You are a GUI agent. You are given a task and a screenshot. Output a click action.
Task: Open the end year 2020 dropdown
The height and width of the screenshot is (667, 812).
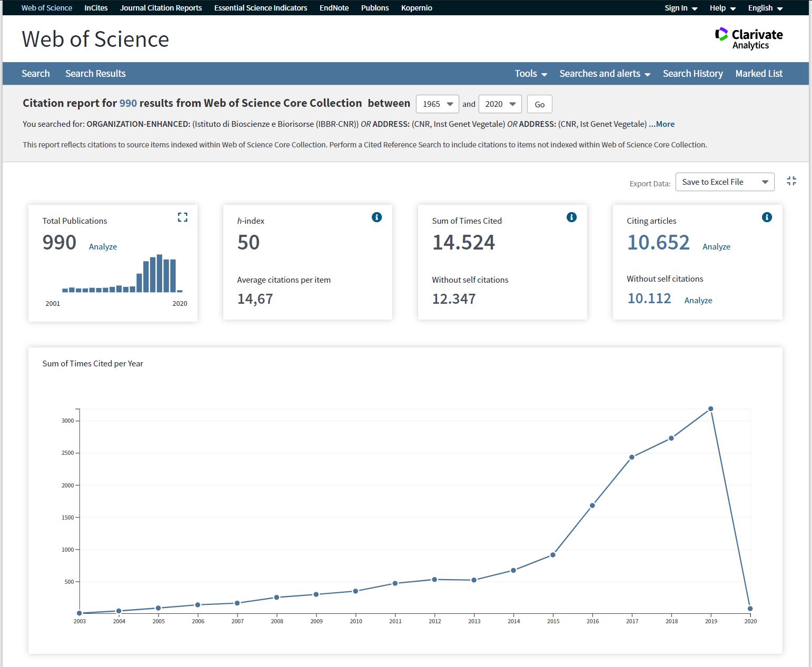click(500, 104)
